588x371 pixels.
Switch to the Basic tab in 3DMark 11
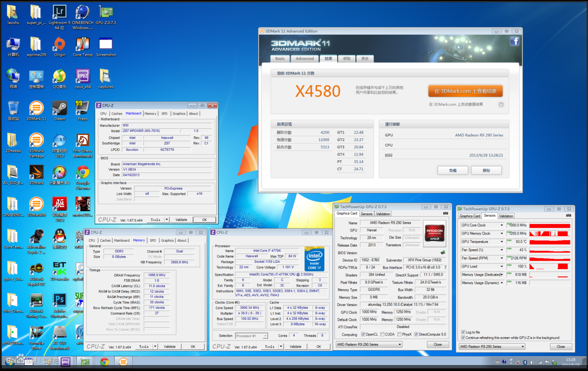tap(280, 59)
